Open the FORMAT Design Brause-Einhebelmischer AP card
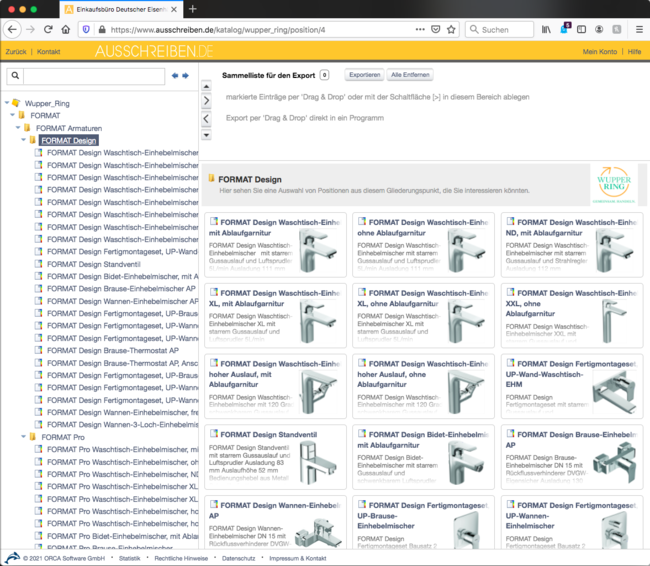The height and width of the screenshot is (566, 650). [572, 457]
